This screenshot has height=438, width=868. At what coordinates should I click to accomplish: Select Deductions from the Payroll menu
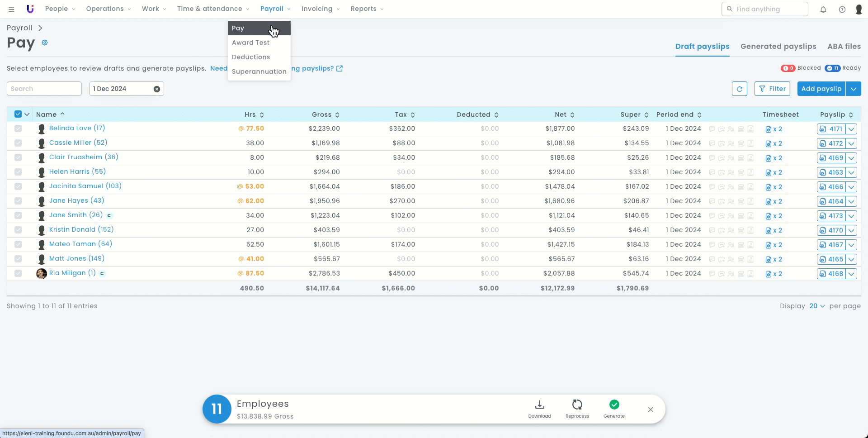(251, 57)
